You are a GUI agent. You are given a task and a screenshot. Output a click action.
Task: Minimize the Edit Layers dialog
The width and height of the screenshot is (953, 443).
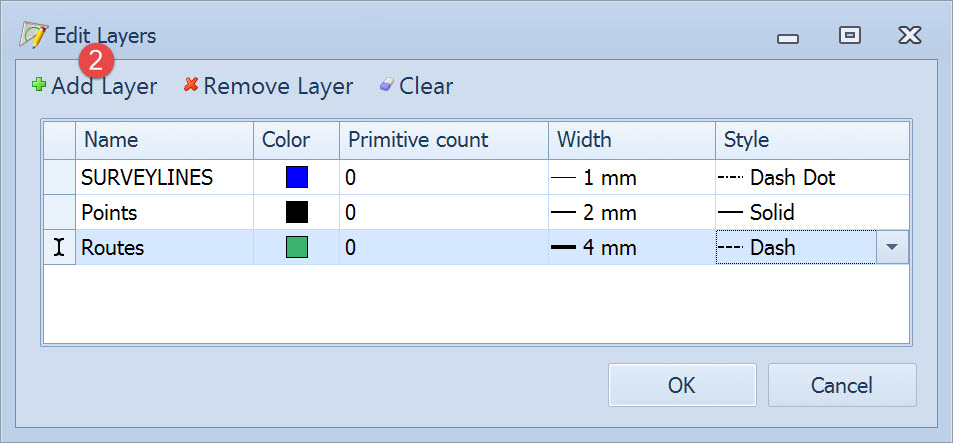point(788,38)
